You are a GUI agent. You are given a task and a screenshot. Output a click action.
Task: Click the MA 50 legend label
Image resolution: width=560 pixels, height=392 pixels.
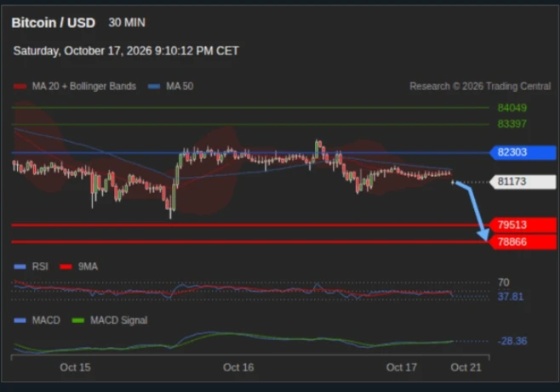point(180,87)
